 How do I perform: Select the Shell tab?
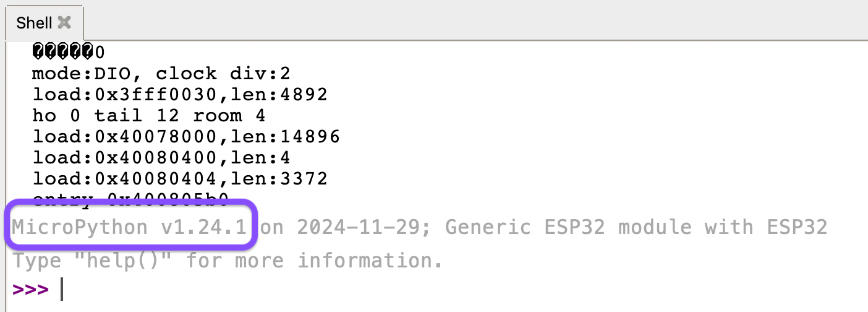pyautogui.click(x=35, y=24)
